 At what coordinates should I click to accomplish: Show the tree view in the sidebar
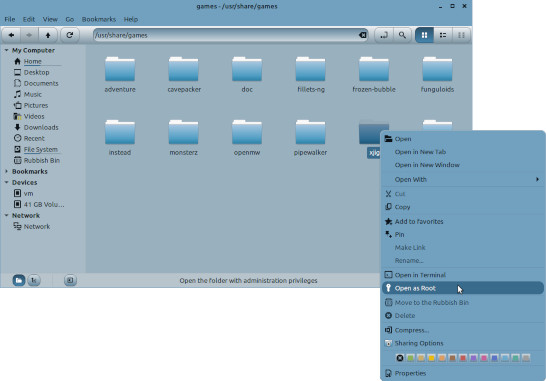34,280
